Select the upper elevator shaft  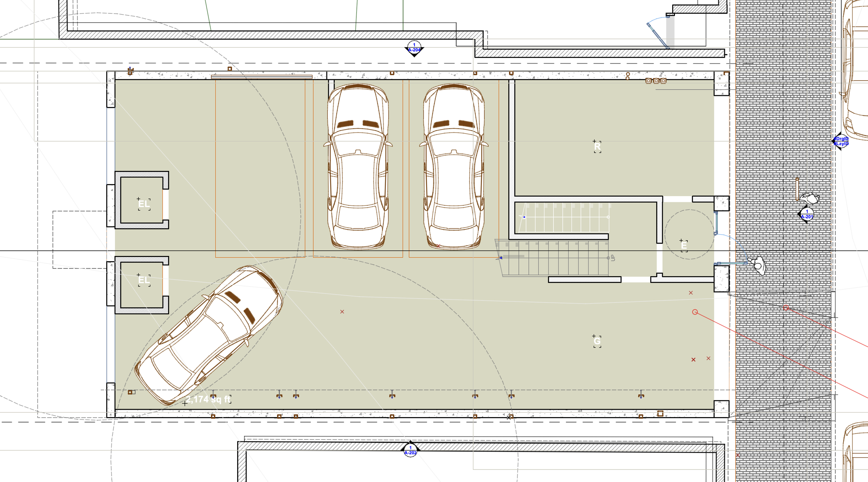pos(142,200)
